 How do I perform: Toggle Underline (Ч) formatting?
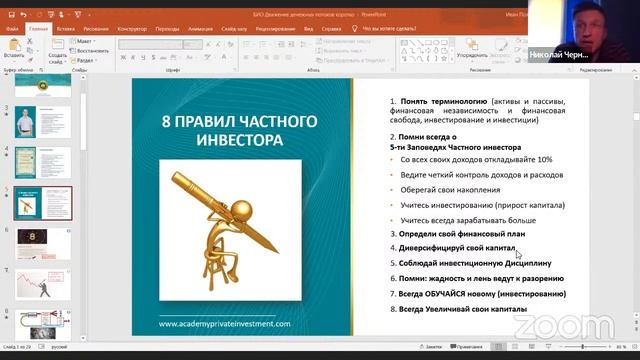[143, 58]
